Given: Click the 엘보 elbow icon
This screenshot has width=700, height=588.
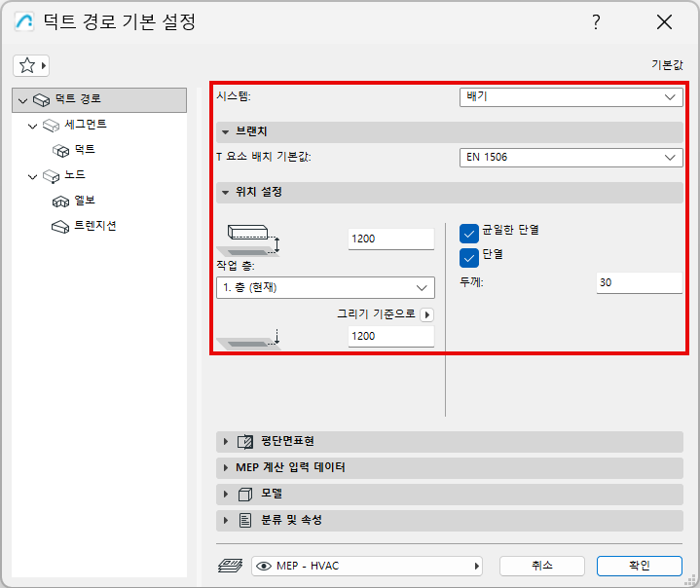Looking at the screenshot, I should (x=60, y=202).
